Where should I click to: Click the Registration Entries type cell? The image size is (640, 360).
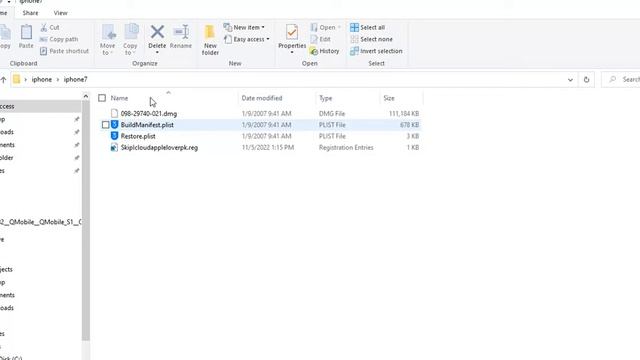point(346,148)
